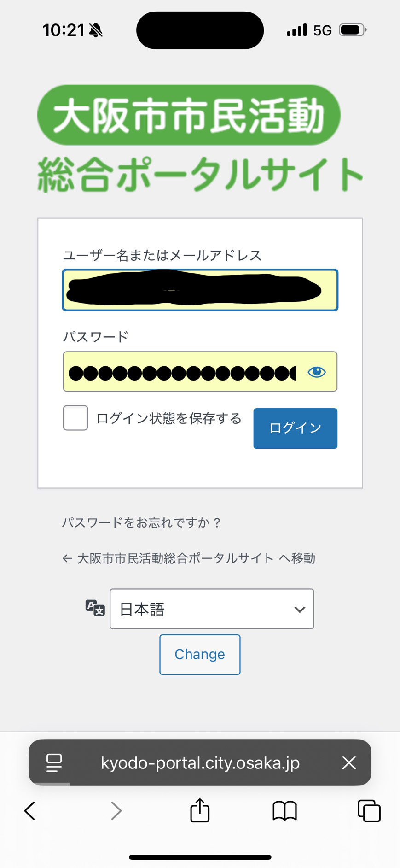Viewport: 400px width, 868px height.
Task: Tap the language translation icon
Action: coord(95,608)
